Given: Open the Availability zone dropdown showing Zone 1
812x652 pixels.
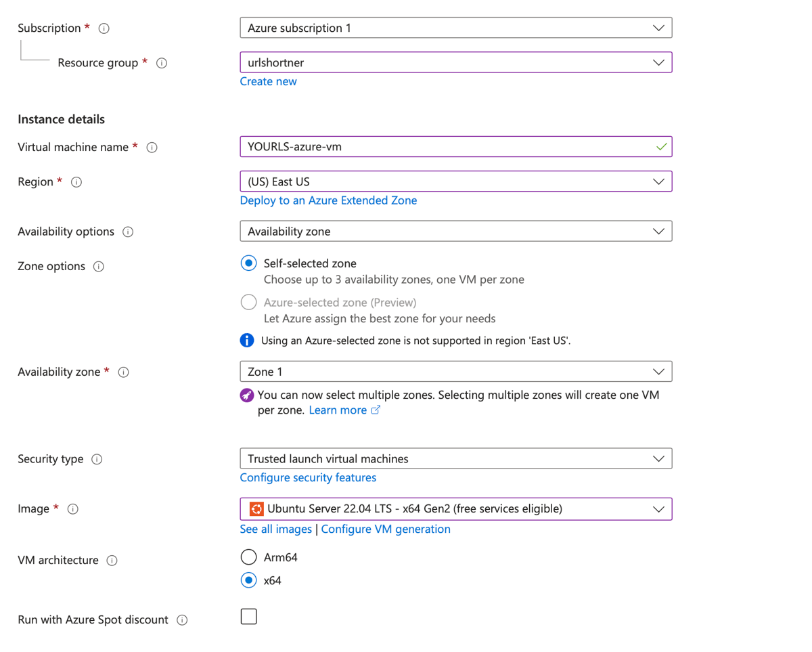Looking at the screenshot, I should click(x=456, y=372).
